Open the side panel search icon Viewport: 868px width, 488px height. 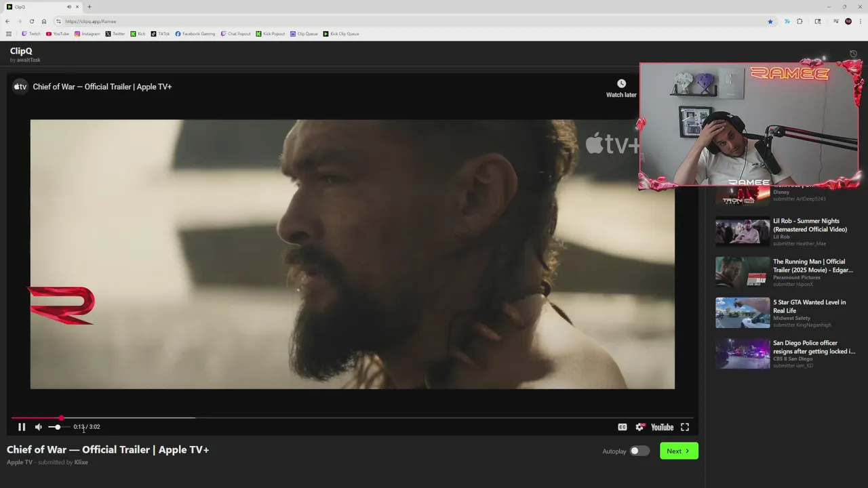tap(818, 21)
